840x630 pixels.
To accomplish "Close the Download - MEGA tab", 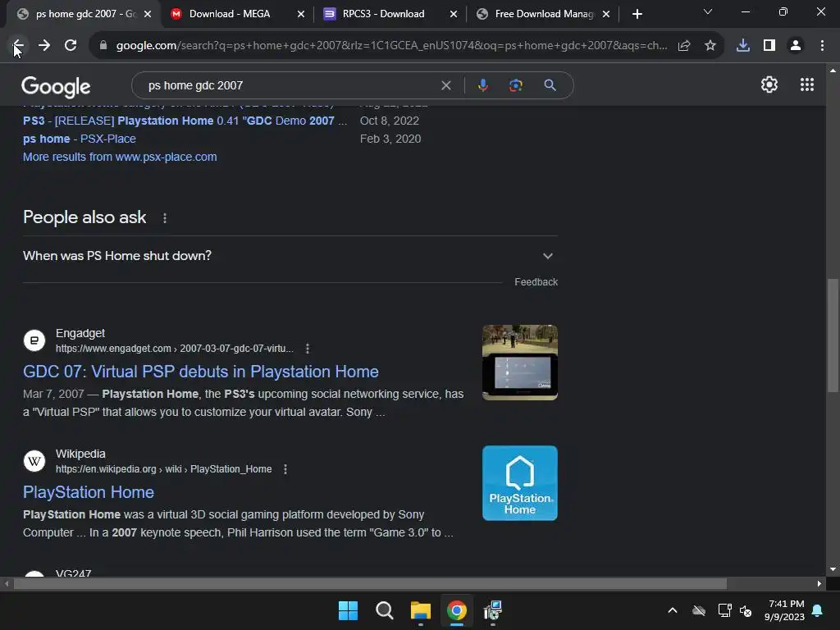I will coord(301,15).
